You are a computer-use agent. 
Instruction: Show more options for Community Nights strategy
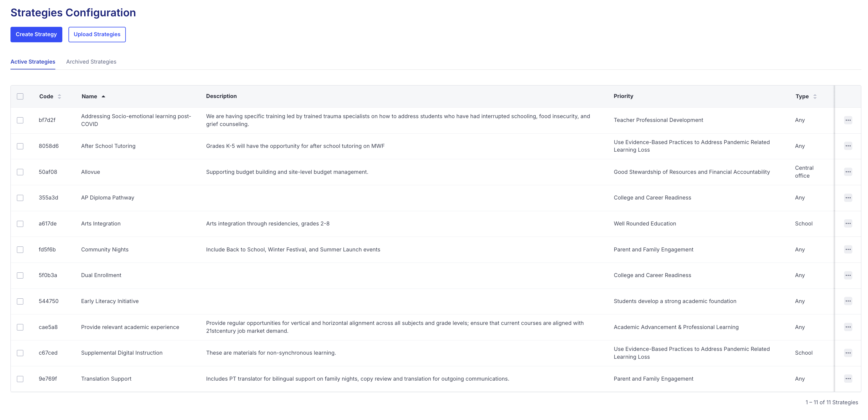coord(848,250)
